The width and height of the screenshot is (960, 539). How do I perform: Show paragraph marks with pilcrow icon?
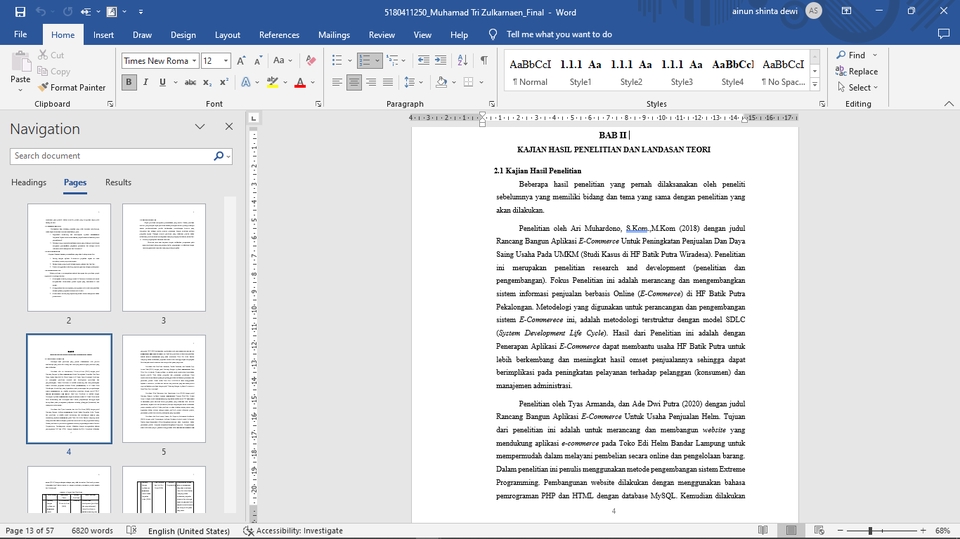[484, 61]
